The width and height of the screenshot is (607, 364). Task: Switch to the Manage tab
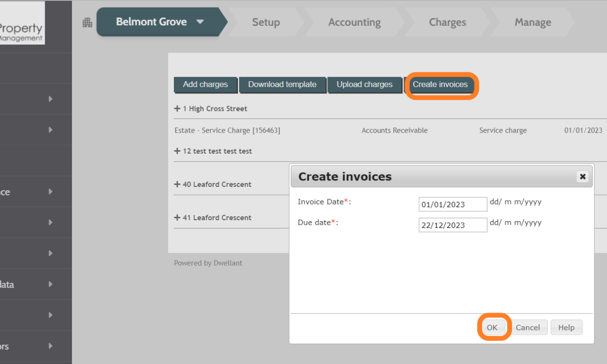[x=533, y=22]
